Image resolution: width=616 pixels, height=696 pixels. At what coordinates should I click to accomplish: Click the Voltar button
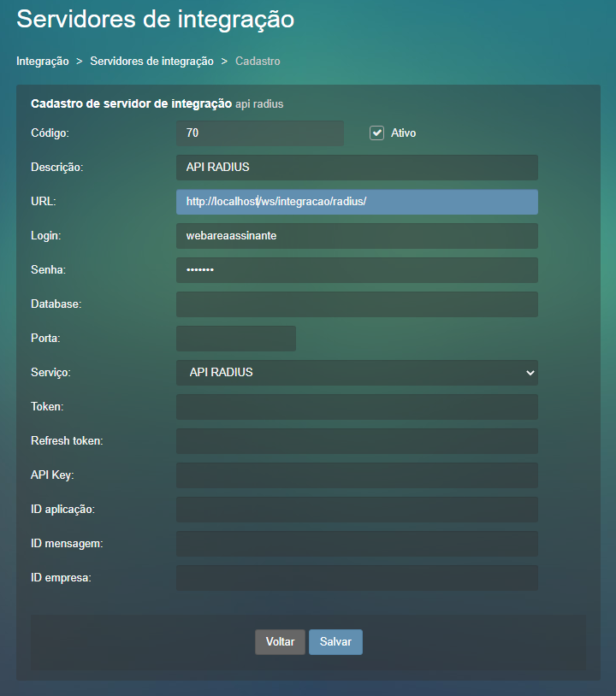(280, 642)
